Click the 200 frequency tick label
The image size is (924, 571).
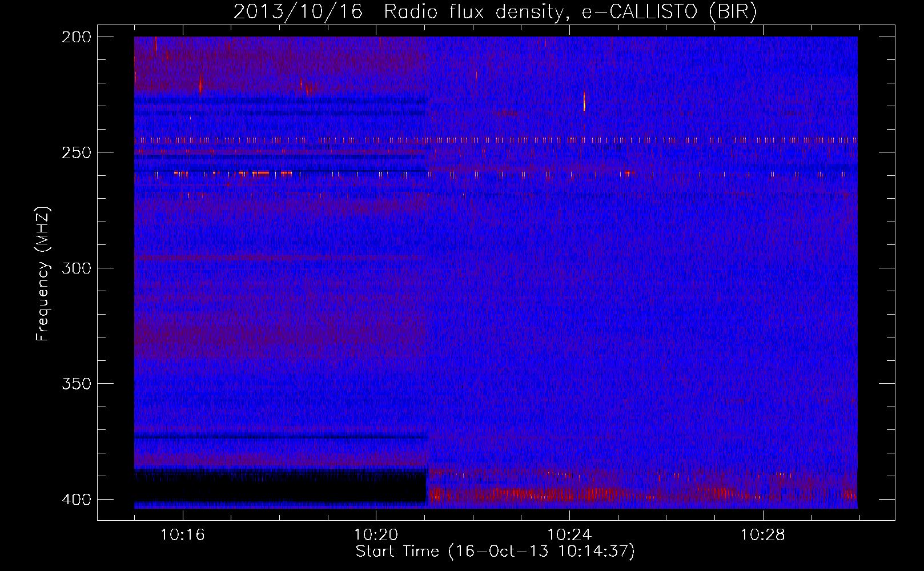pyautogui.click(x=77, y=37)
